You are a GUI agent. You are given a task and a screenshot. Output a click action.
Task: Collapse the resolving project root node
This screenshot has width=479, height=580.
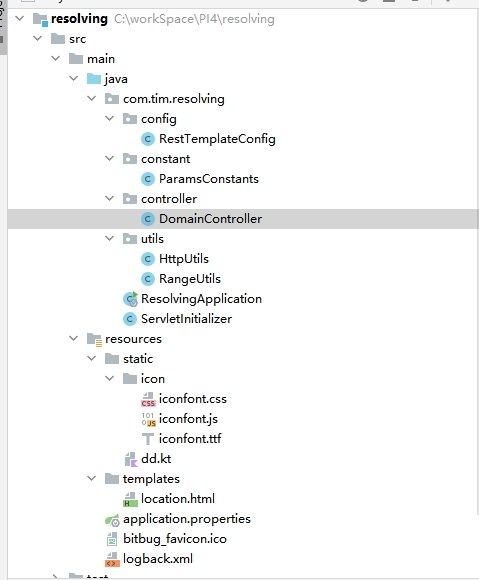[20, 18]
